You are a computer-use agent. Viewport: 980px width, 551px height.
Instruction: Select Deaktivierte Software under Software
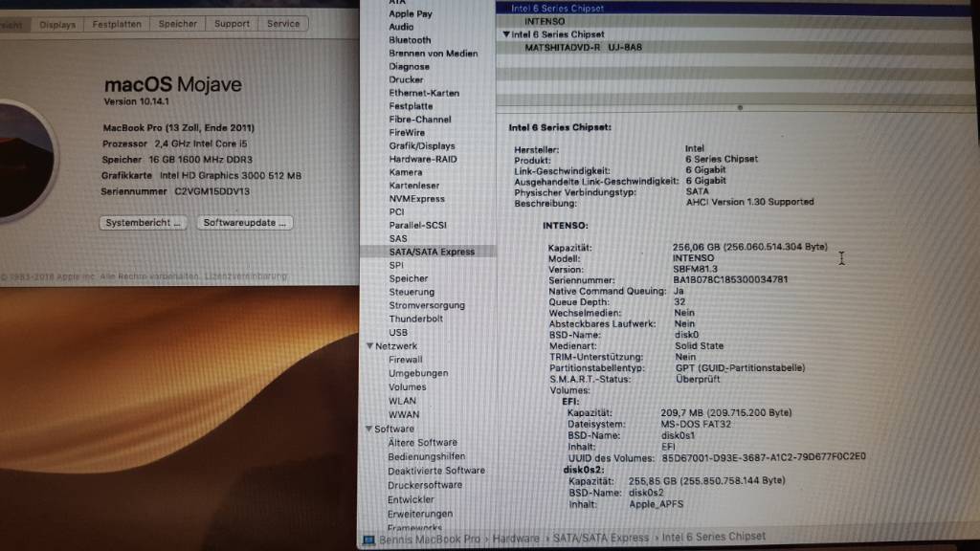436,471
